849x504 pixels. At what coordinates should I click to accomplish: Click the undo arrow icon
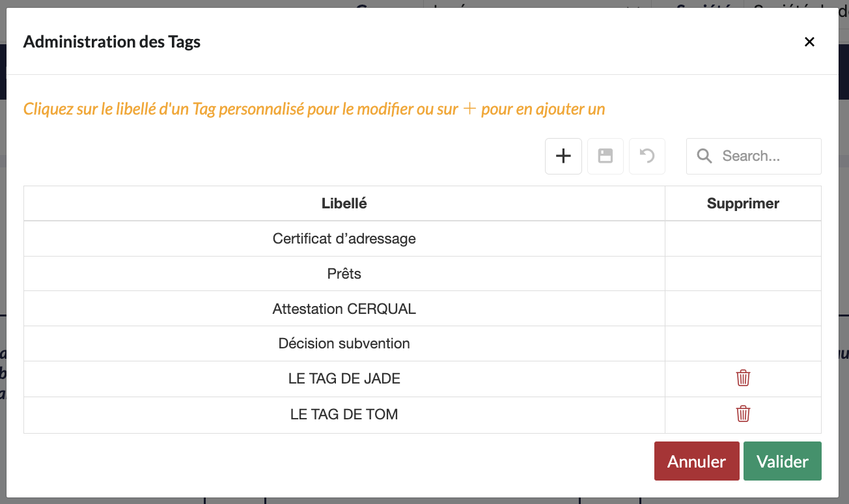(647, 156)
